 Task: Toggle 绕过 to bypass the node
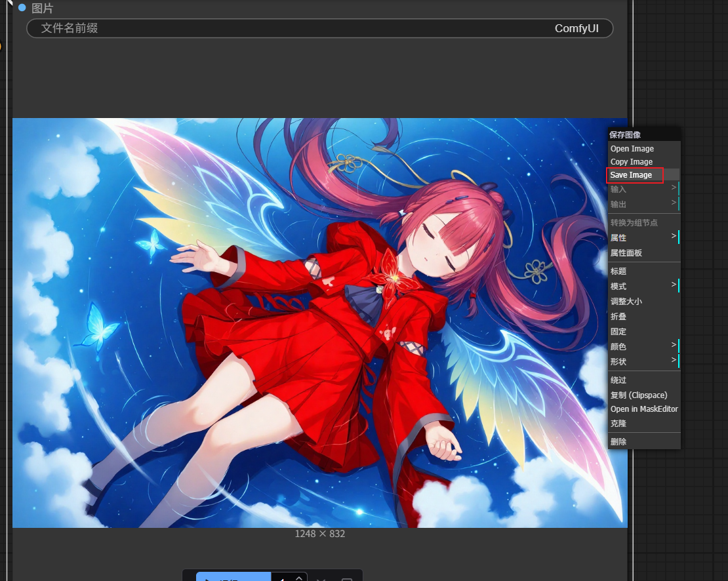618,380
